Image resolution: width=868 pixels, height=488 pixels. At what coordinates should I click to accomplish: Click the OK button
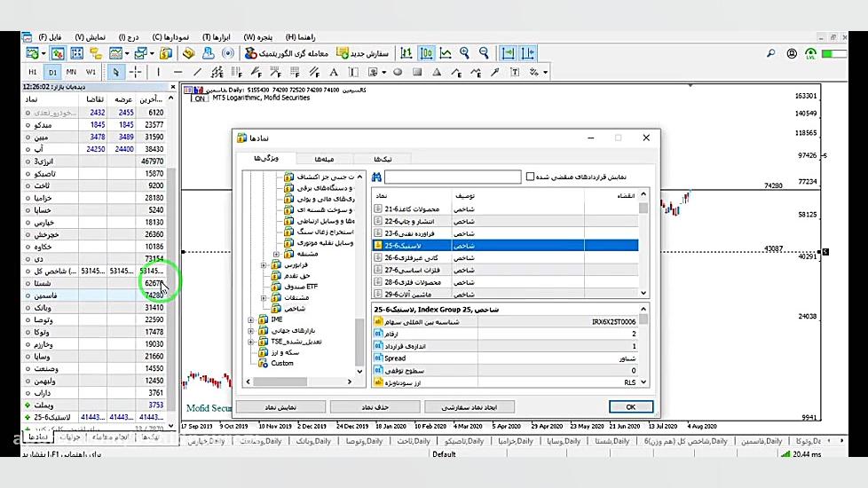pos(630,406)
